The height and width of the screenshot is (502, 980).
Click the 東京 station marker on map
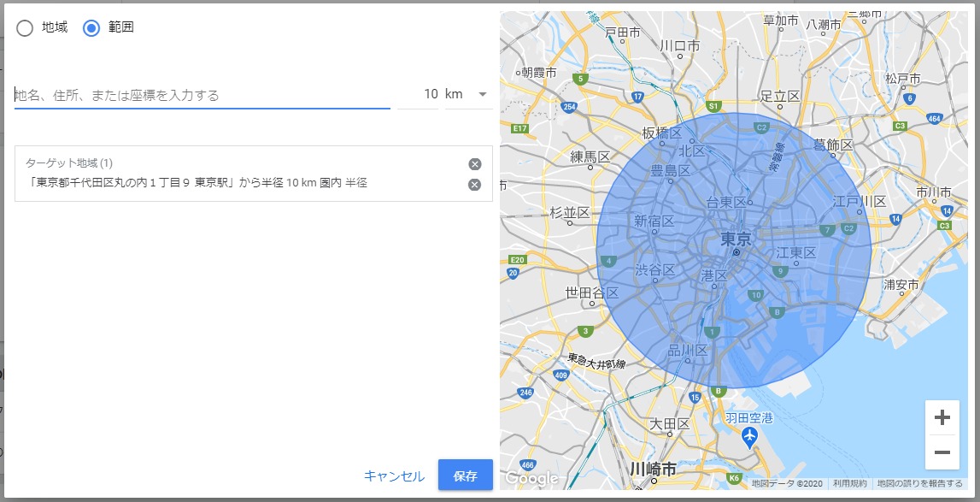736,252
